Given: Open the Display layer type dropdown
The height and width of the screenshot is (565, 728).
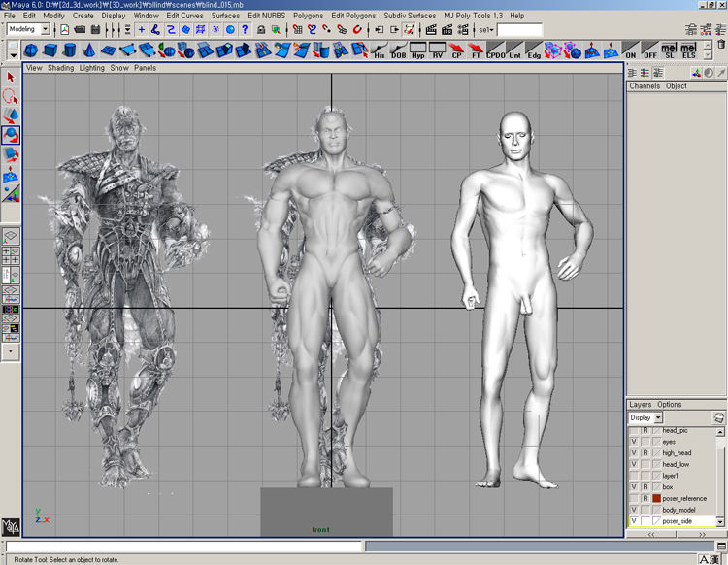Looking at the screenshot, I should click(x=658, y=418).
